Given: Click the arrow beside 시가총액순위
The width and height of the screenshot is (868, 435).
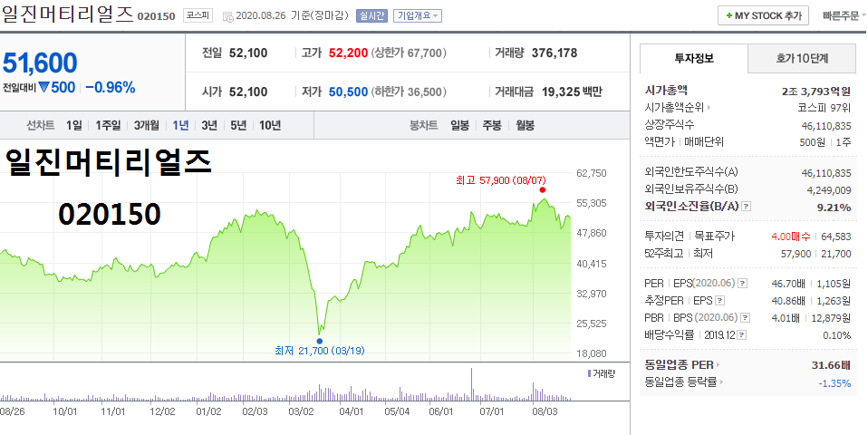Looking at the screenshot, I should [x=709, y=108].
